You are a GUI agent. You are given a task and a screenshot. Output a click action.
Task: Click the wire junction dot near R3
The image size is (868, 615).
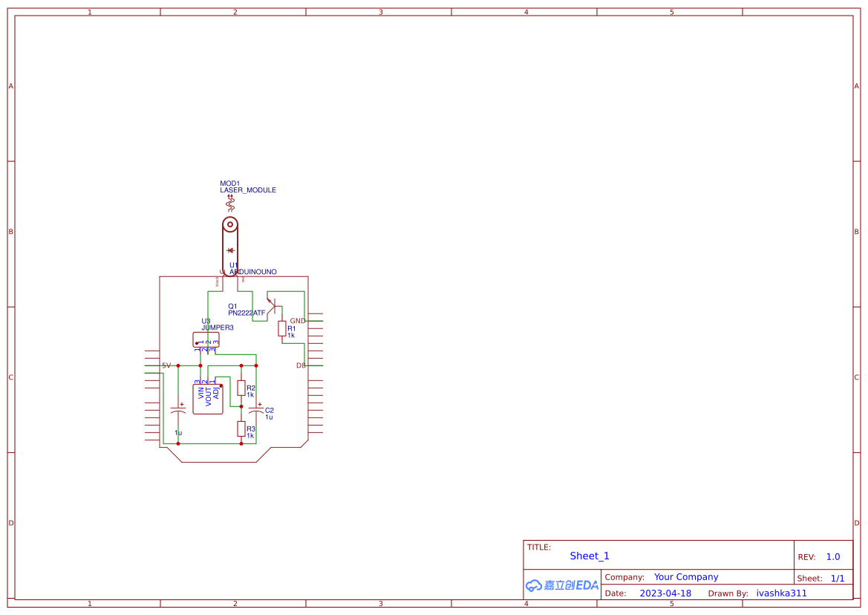pyautogui.click(x=241, y=443)
